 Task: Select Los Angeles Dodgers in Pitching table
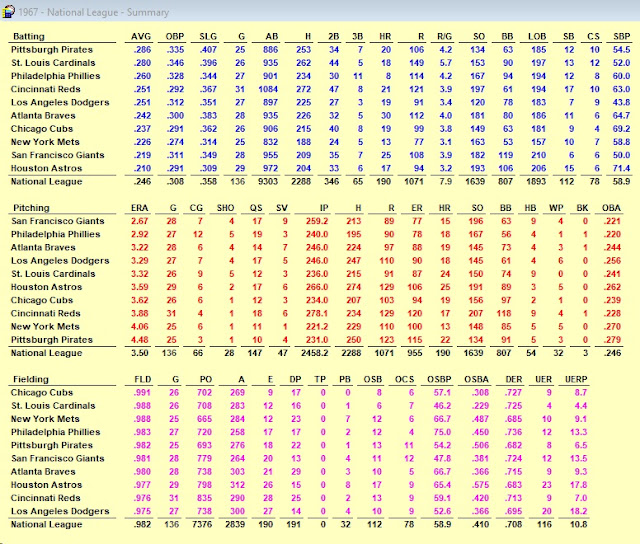60,260
